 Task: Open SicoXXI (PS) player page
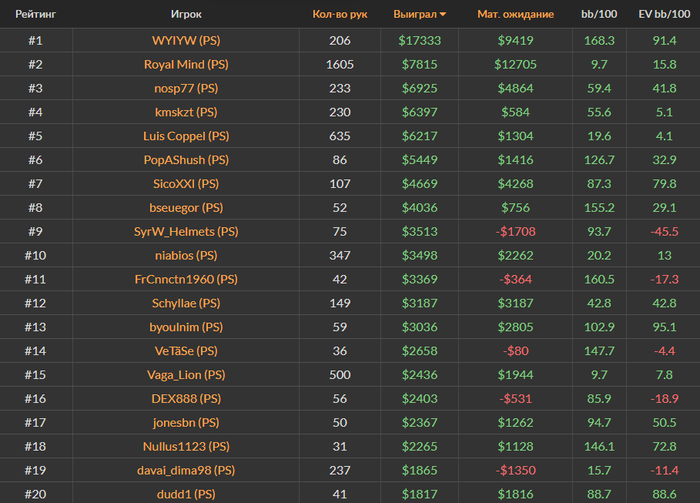coord(186,184)
